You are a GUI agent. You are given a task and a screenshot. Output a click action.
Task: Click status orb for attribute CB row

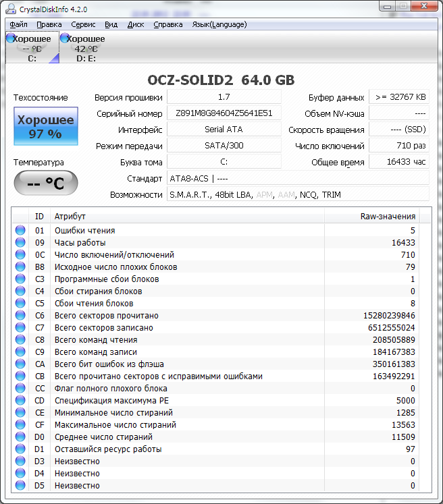(x=20, y=376)
